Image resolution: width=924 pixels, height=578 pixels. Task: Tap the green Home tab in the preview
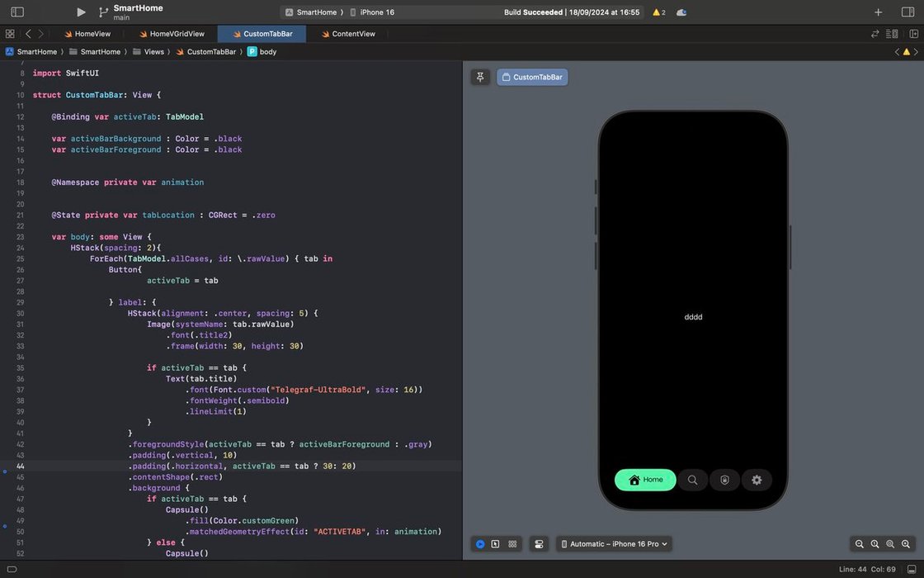click(x=645, y=480)
